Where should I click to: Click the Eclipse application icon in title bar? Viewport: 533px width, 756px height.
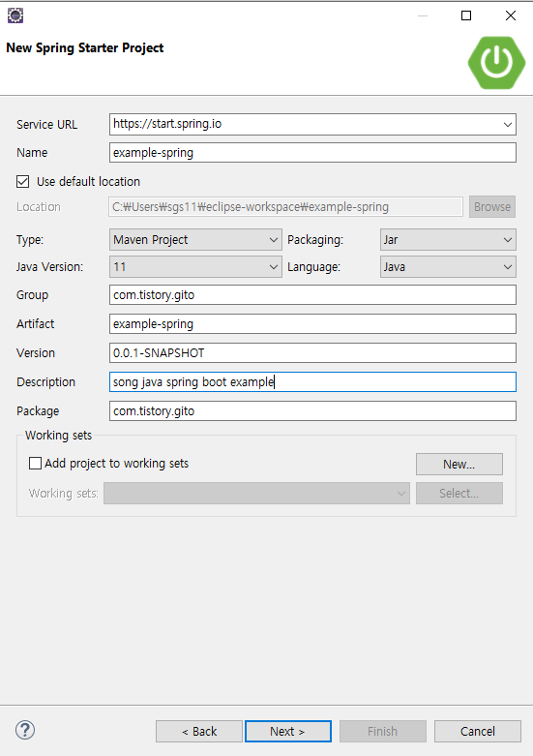tap(15, 15)
